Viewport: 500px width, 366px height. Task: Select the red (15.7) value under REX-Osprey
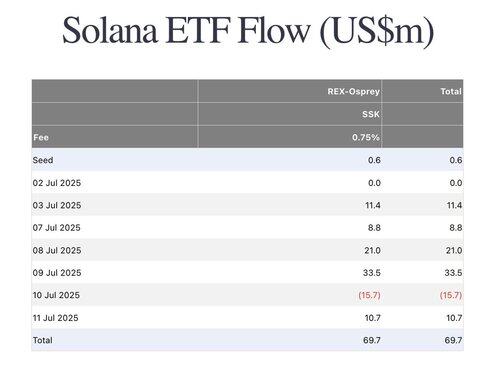click(x=369, y=295)
